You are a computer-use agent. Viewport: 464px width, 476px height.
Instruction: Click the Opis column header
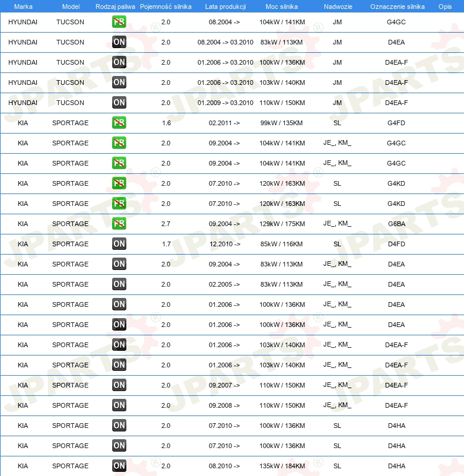point(445,7)
